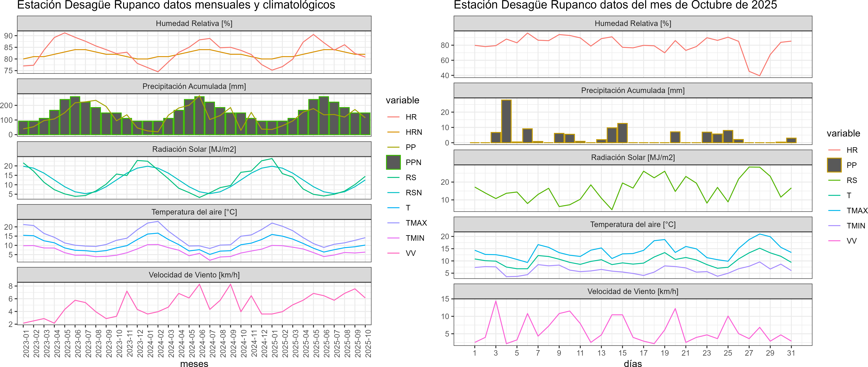Click day 31 on the días axis
The height and width of the screenshot is (367, 868).
click(791, 353)
